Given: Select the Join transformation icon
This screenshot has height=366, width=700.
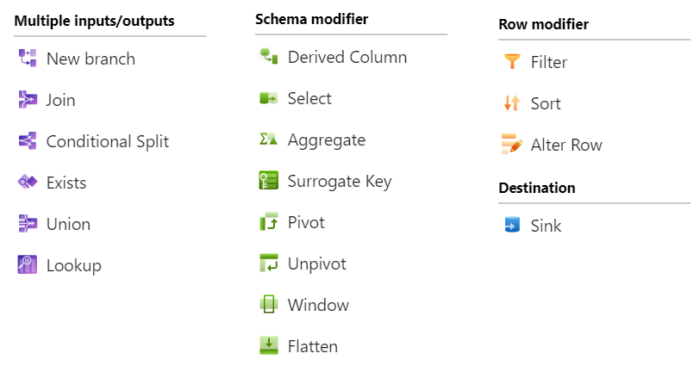Looking at the screenshot, I should 27,100.
